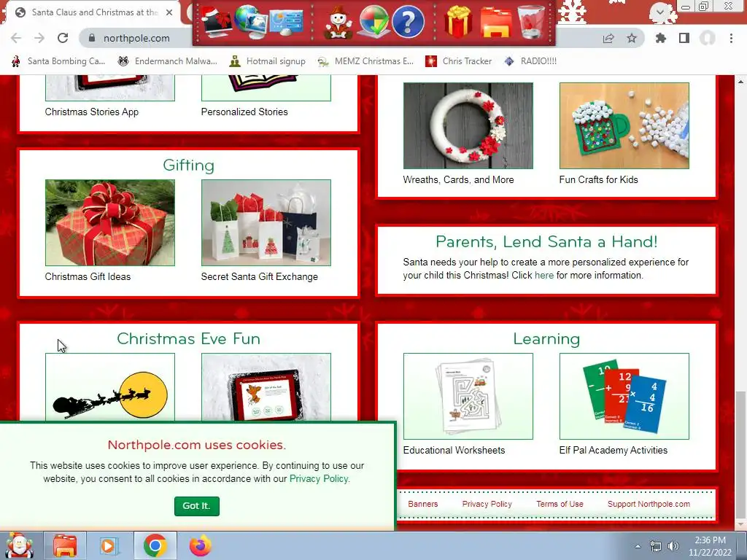Open the security shield checkmark dock icon
This screenshot has height=560, width=747.
(x=373, y=22)
